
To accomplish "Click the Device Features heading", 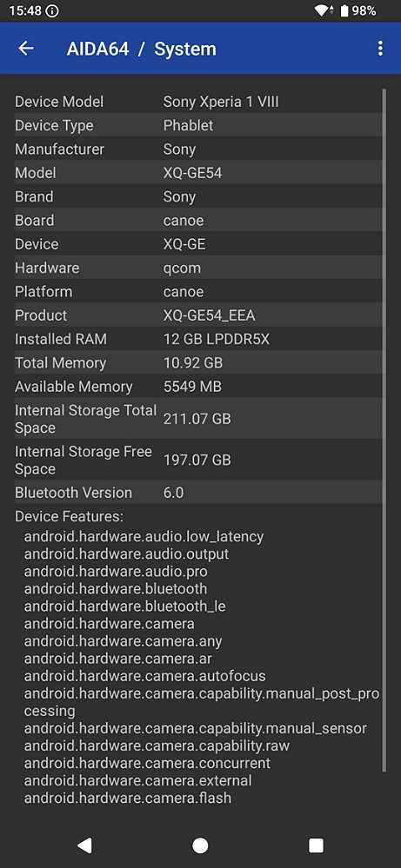I will point(70,516).
